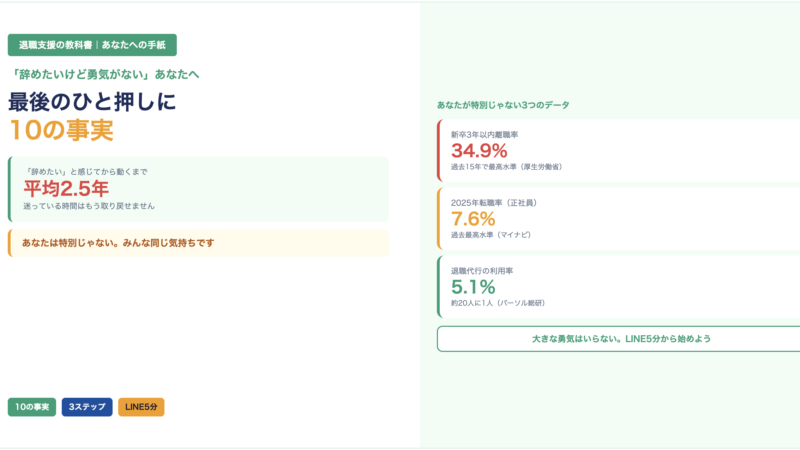Click 過去15年で最高水準 source note
Viewport: 800px width, 450px height.
coord(506,167)
